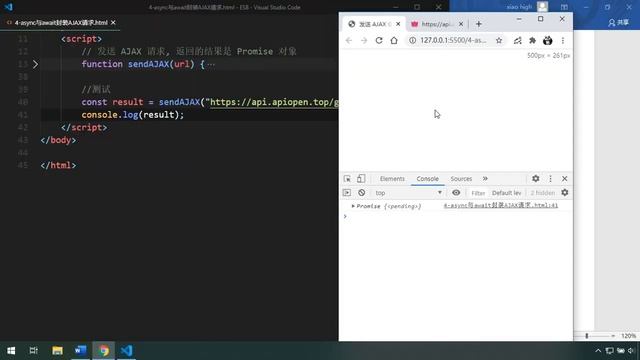The image size is (640, 360).
Task: Switch to the Elements tab
Action: coord(392,179)
